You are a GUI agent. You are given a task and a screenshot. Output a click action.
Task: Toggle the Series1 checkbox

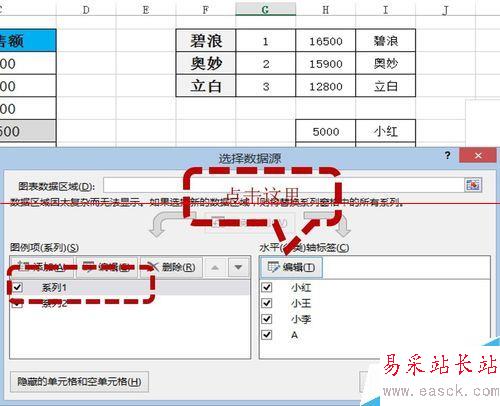coord(17,287)
